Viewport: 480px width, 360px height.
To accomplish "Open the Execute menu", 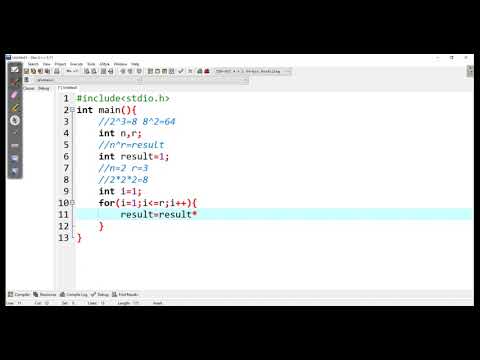I will [76, 64].
